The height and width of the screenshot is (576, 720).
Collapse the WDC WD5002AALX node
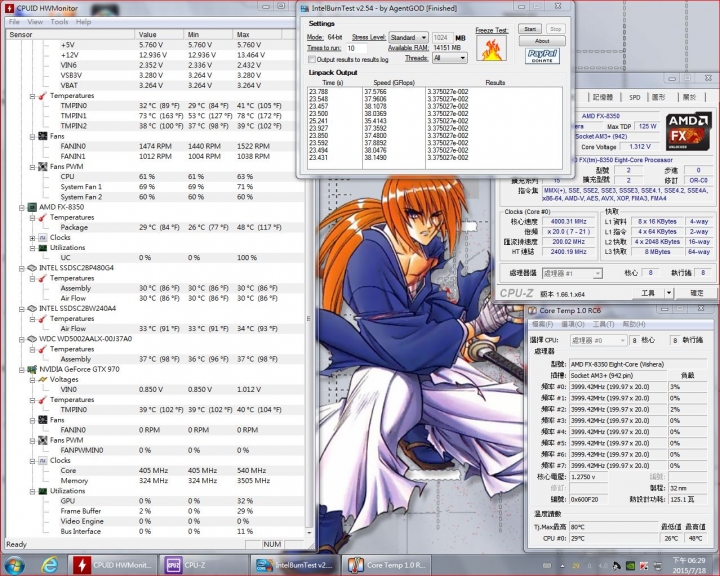click(x=22, y=339)
